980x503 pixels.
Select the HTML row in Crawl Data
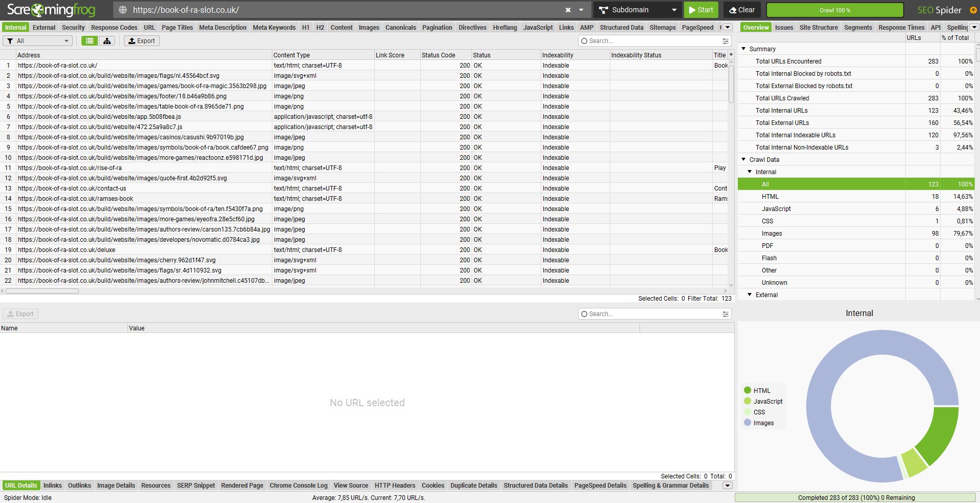tap(856, 197)
